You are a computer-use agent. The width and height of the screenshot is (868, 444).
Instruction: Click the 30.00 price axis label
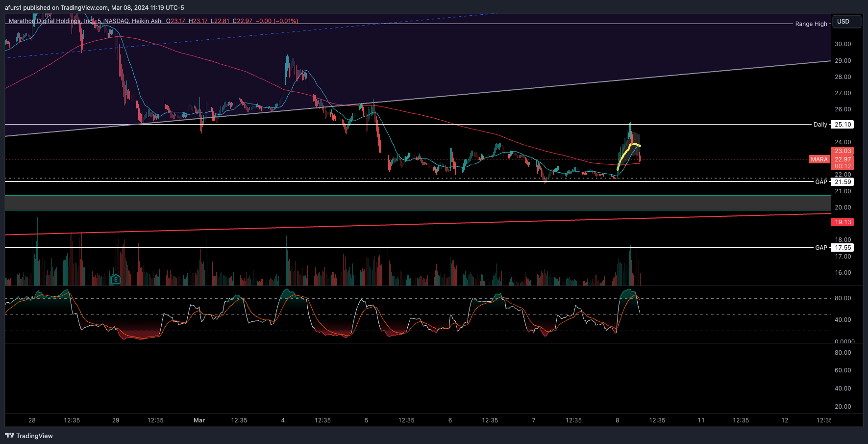843,44
